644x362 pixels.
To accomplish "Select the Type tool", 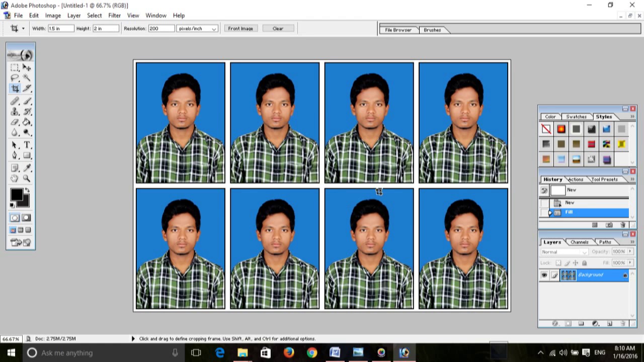I will (x=27, y=145).
